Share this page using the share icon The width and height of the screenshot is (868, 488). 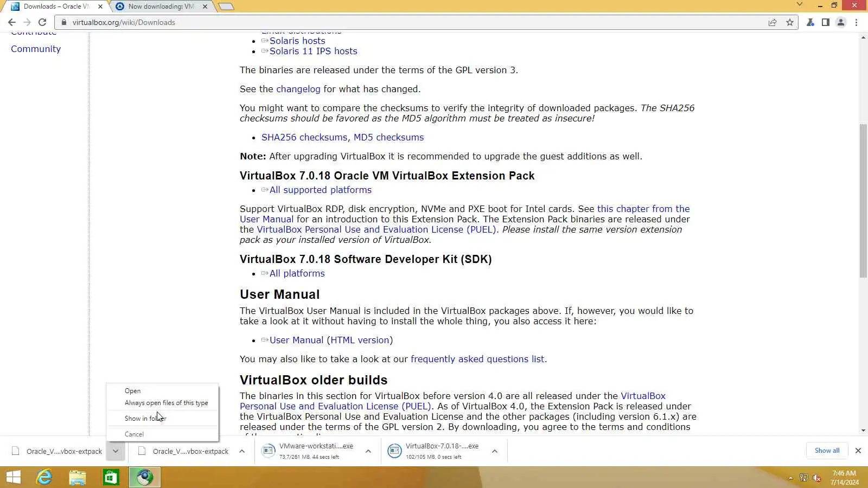(x=773, y=22)
